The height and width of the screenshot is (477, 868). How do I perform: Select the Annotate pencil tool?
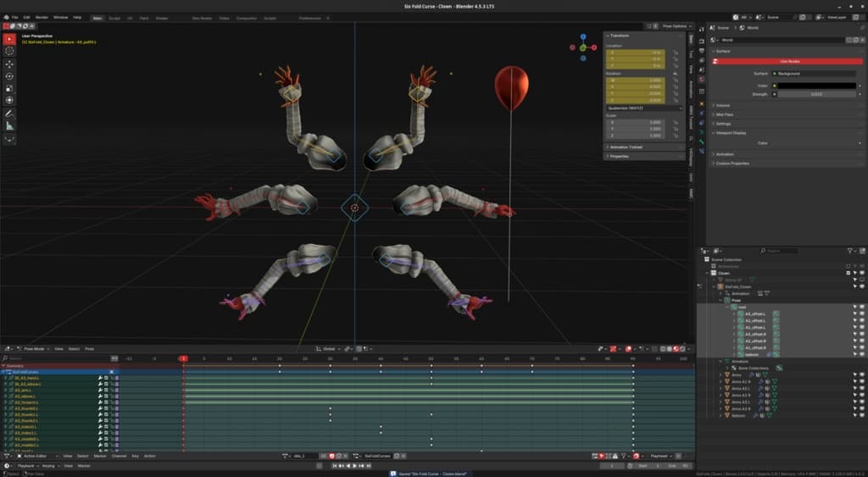tap(9, 113)
